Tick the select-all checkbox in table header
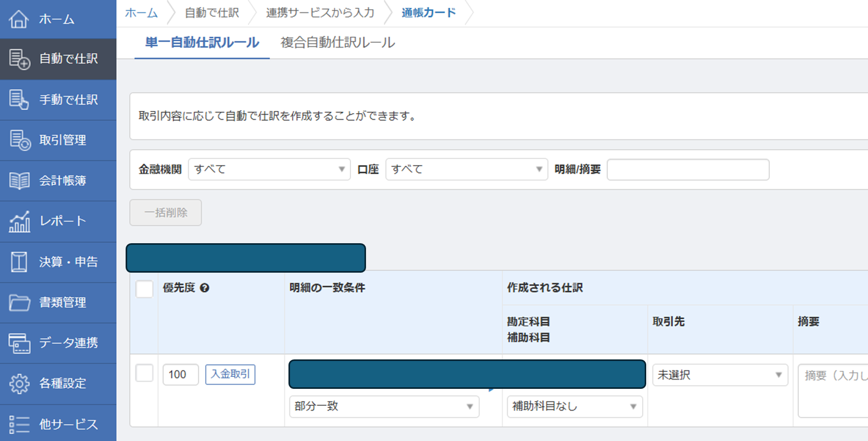This screenshot has height=441, width=868. click(x=144, y=289)
